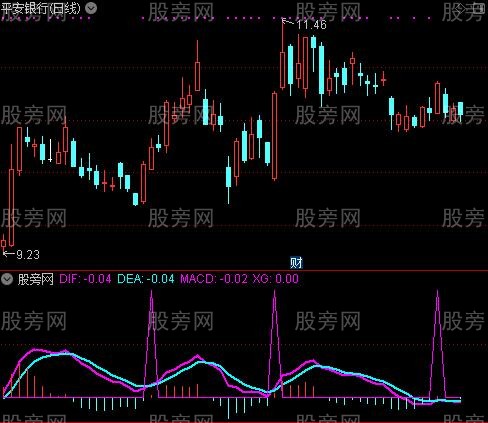Select the 股旁网 indicator name label
The image size is (488, 423).
(x=36, y=279)
